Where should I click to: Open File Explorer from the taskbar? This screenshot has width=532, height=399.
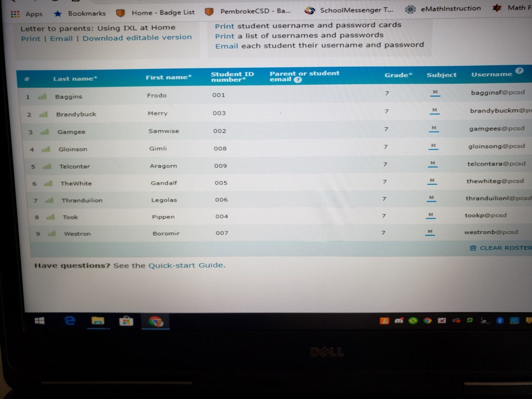coord(98,321)
